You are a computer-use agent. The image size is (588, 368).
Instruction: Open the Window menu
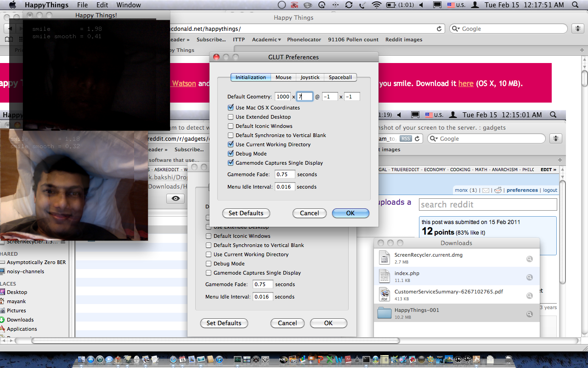[129, 5]
